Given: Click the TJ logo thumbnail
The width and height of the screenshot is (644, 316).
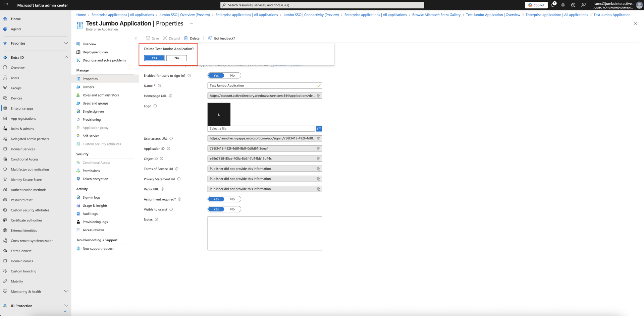Looking at the screenshot, I should [219, 114].
